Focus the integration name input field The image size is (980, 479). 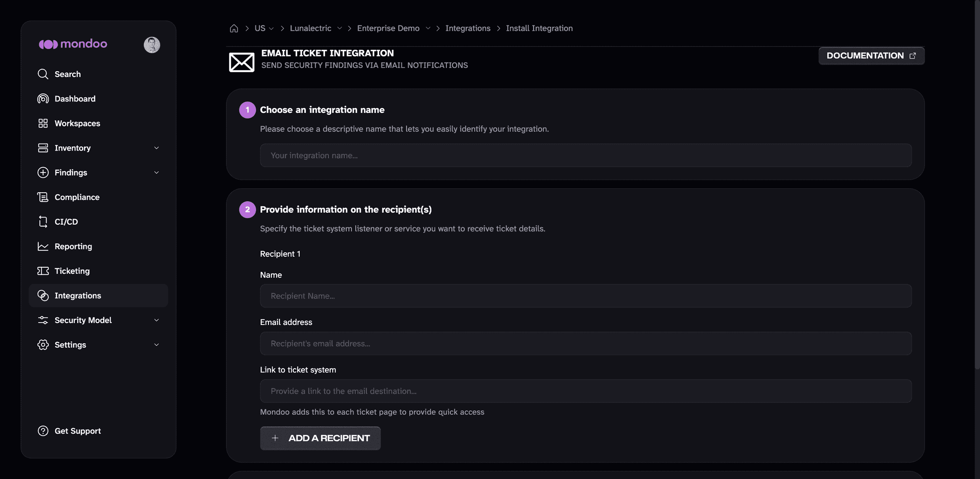586,155
